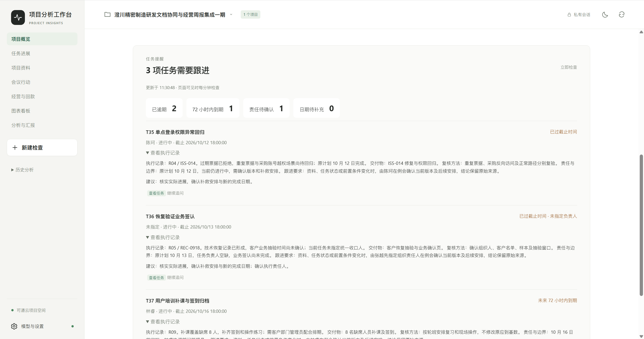Click the 1 个项目 badge
The height and width of the screenshot is (339, 644).
250,15
